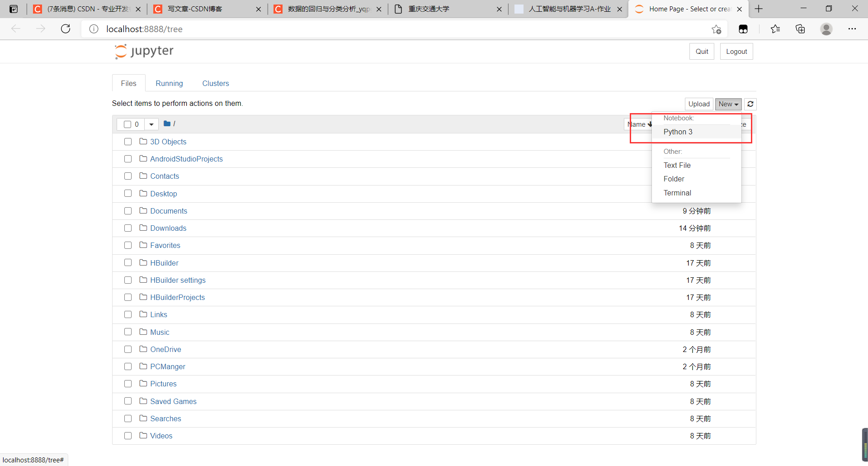Switch to the 数据的回归与分类分析 tab

pyautogui.click(x=328, y=9)
